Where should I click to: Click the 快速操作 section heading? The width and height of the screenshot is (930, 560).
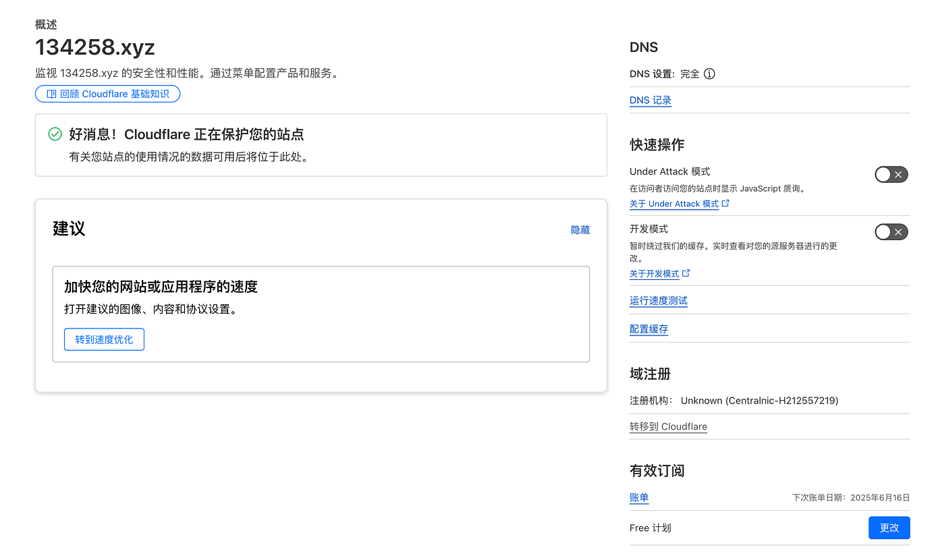657,144
